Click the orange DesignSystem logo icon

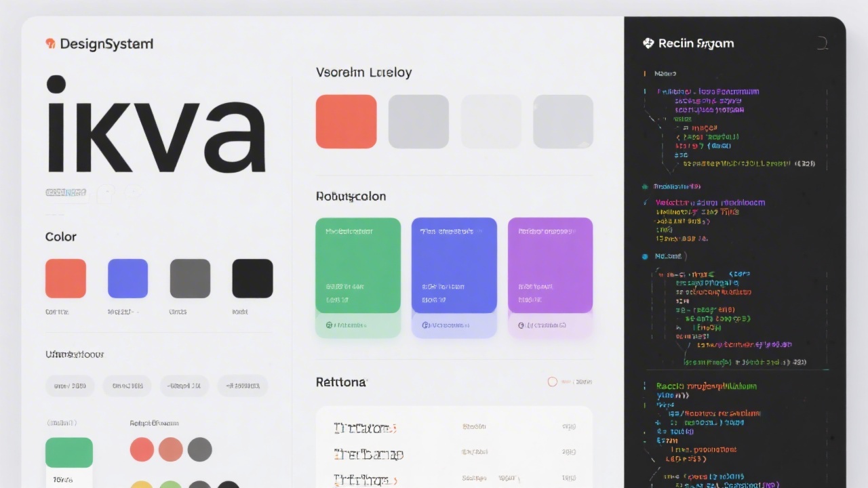point(50,43)
